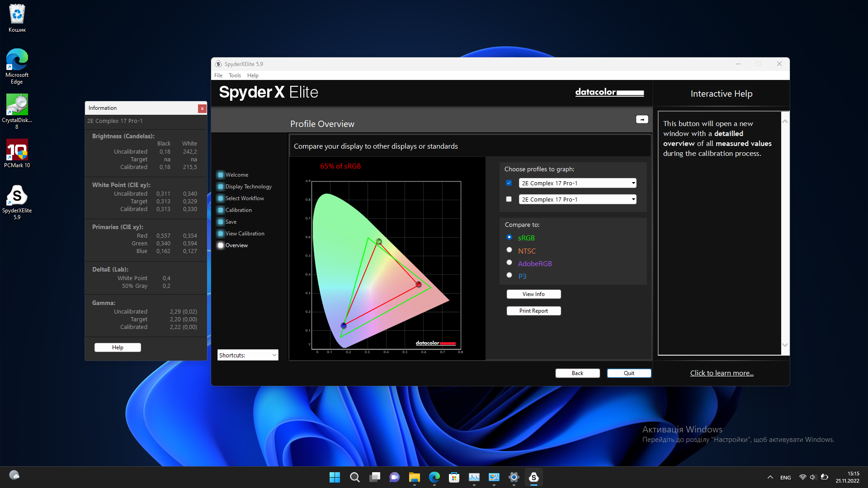Click the blue primary point on gamut chart
868x488 pixels.
coord(344,325)
